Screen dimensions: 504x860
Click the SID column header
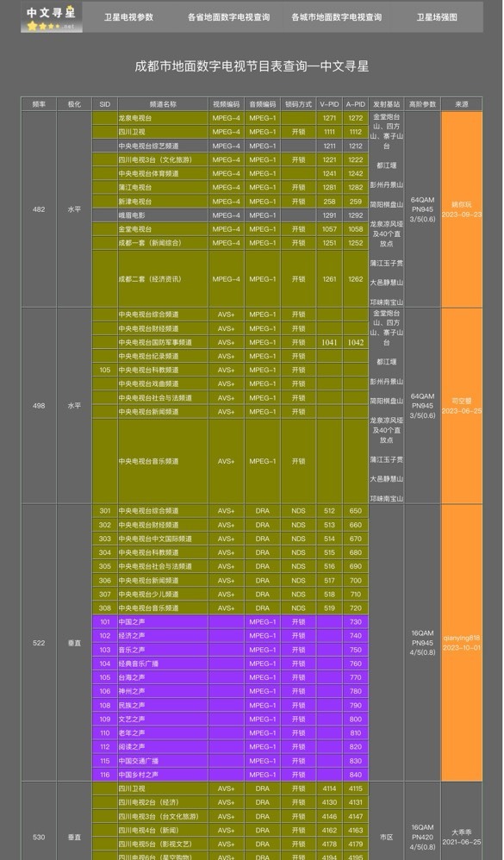pos(105,104)
